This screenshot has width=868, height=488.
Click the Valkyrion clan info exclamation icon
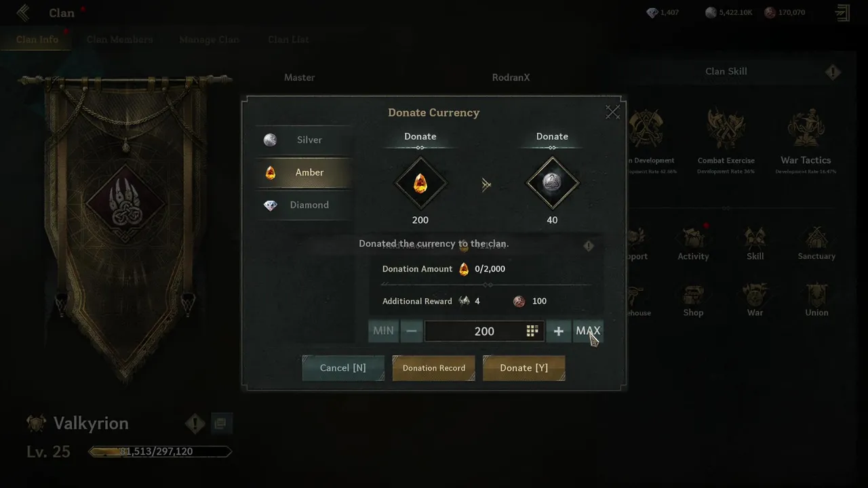[195, 424]
